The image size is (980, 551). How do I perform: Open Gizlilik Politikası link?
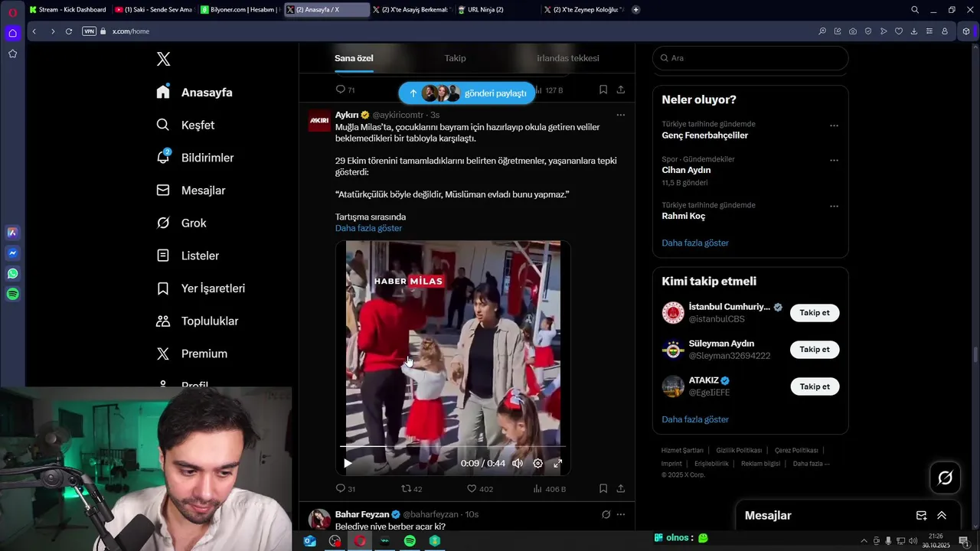click(739, 451)
